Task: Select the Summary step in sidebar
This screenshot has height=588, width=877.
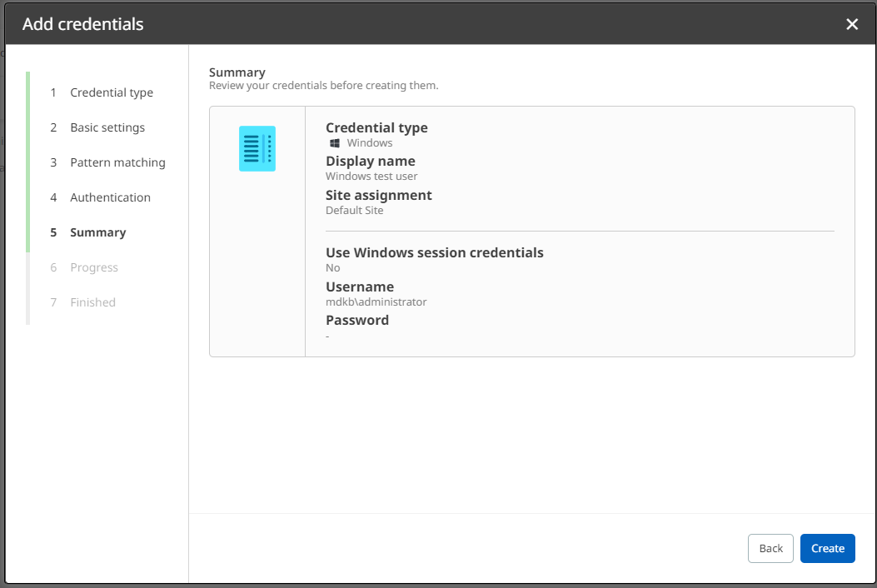Action: (x=97, y=232)
